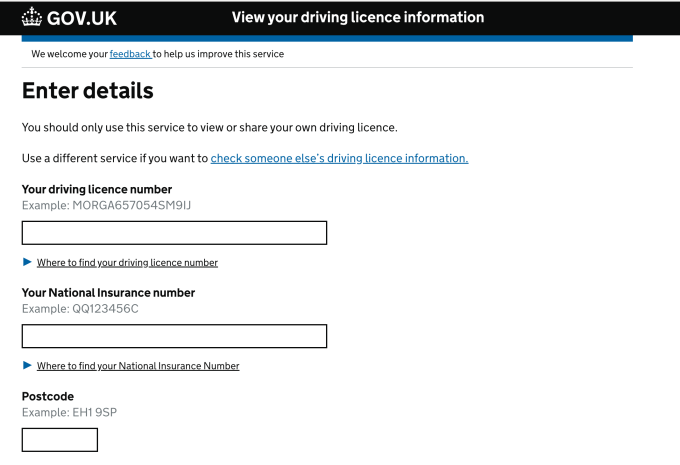Click the 'Example: QQ123456C' hint text
This screenshot has width=680, height=465.
(x=80, y=309)
